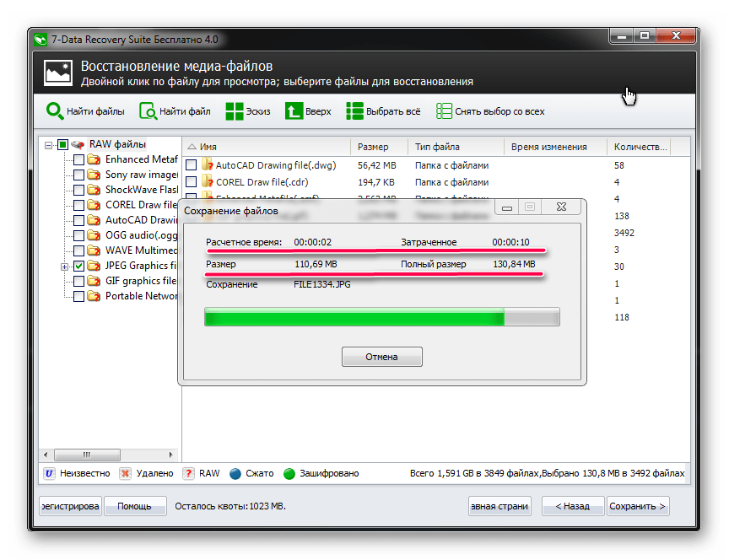Click the RAW файлы drive icon

pos(78,144)
